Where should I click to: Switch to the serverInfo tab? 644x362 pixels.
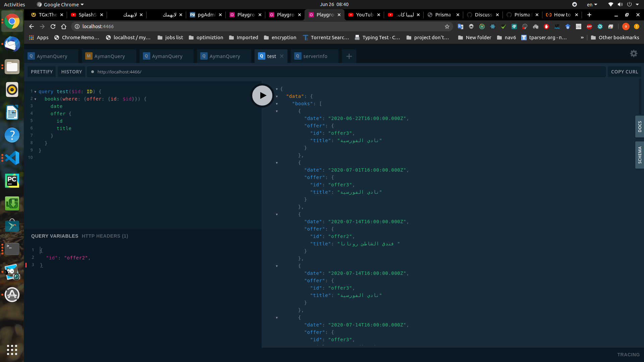[x=315, y=56]
